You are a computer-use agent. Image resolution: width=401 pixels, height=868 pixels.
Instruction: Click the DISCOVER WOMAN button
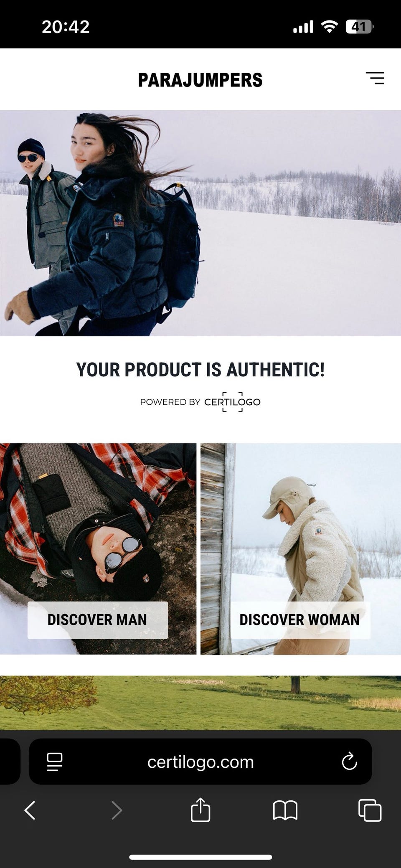(x=300, y=620)
